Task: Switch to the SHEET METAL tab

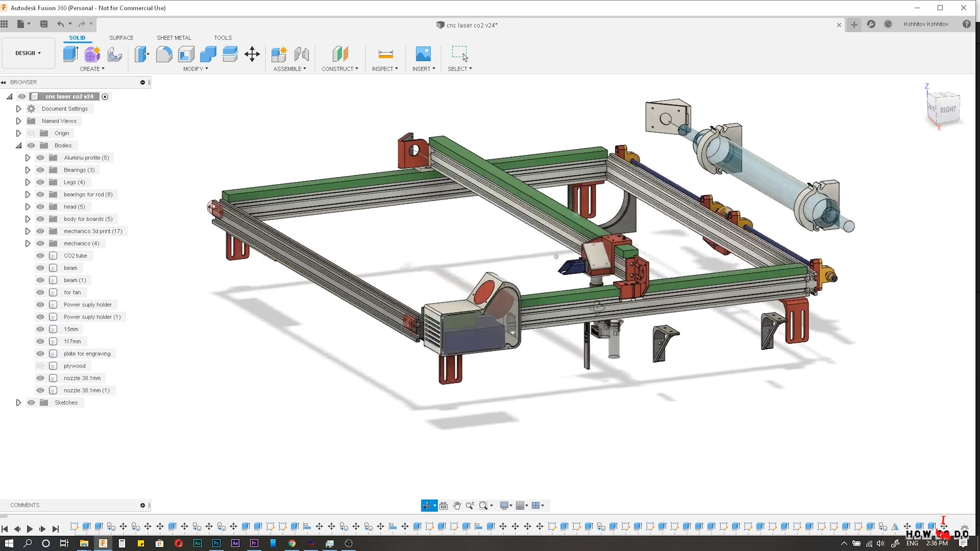Action: click(x=174, y=38)
